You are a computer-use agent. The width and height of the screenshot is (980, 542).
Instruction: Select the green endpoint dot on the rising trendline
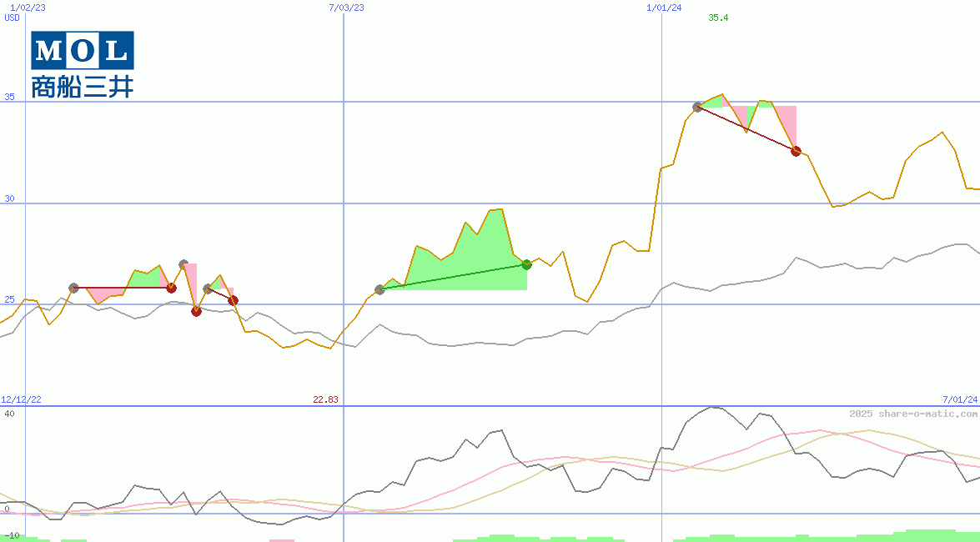pos(525,264)
